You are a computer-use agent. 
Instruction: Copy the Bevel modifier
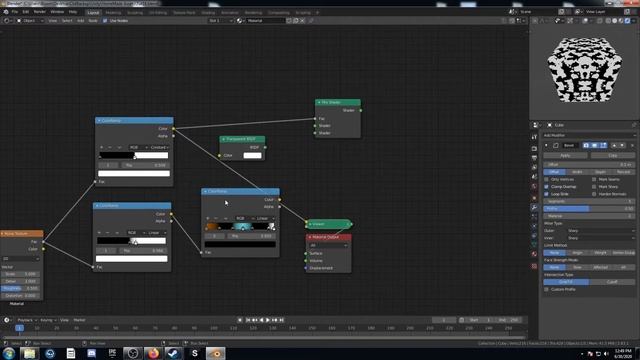tap(613, 156)
